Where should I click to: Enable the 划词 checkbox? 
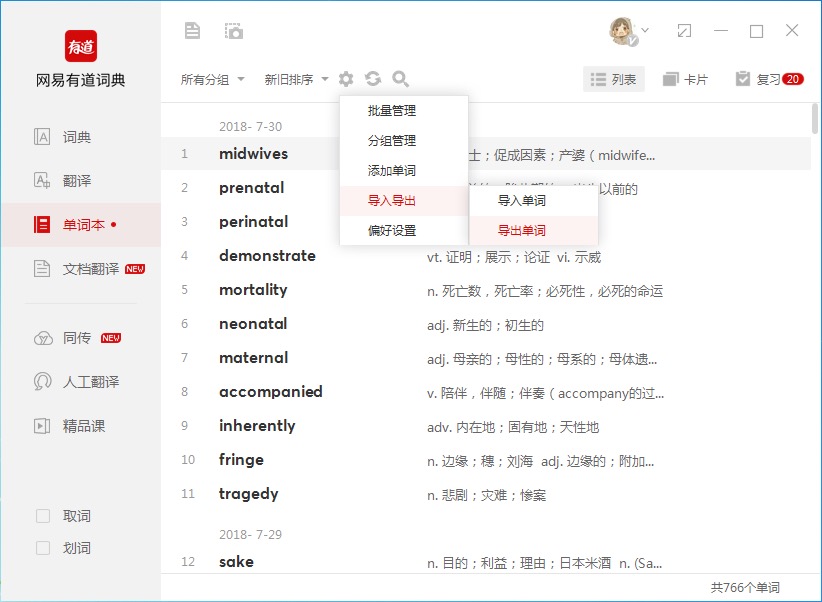coord(43,548)
